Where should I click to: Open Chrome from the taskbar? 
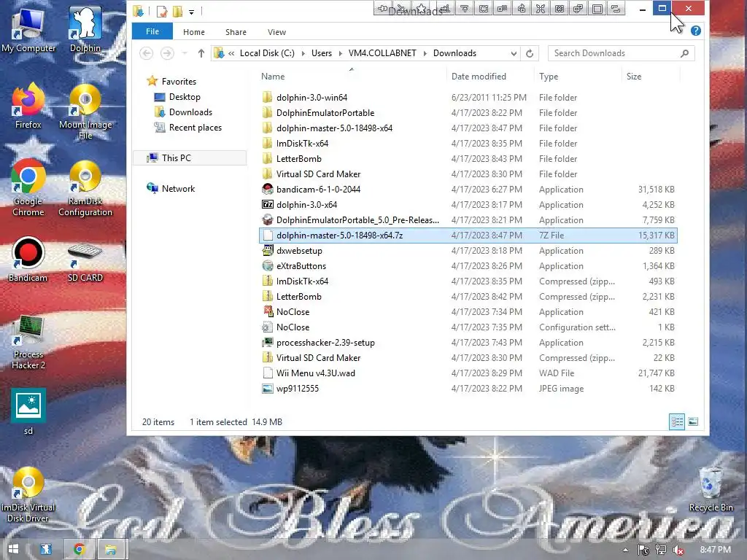(79, 549)
